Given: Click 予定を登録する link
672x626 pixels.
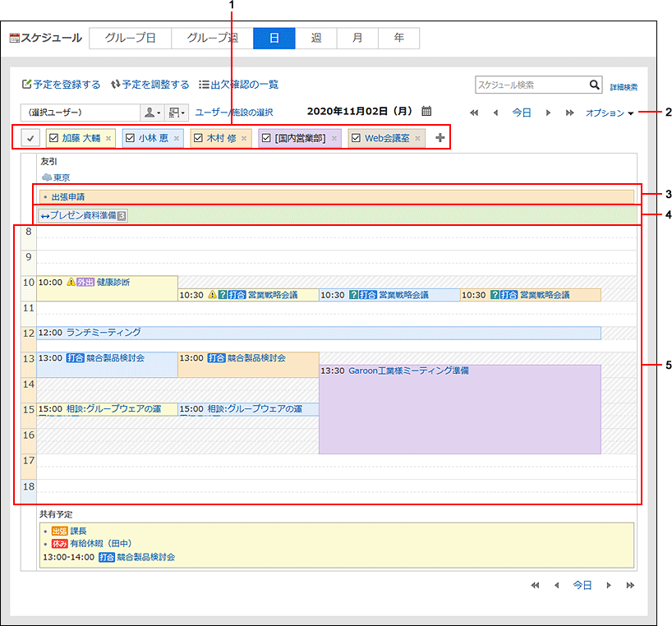Looking at the screenshot, I should click(x=62, y=85).
